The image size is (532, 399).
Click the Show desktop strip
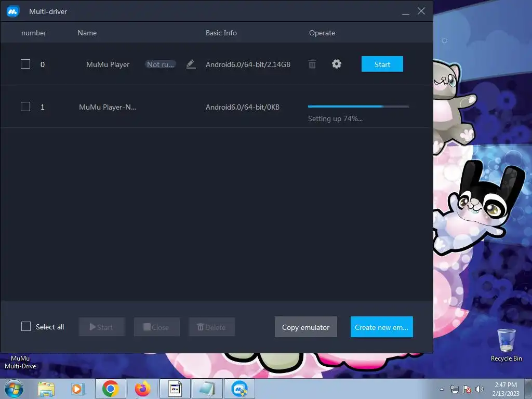[528, 389]
